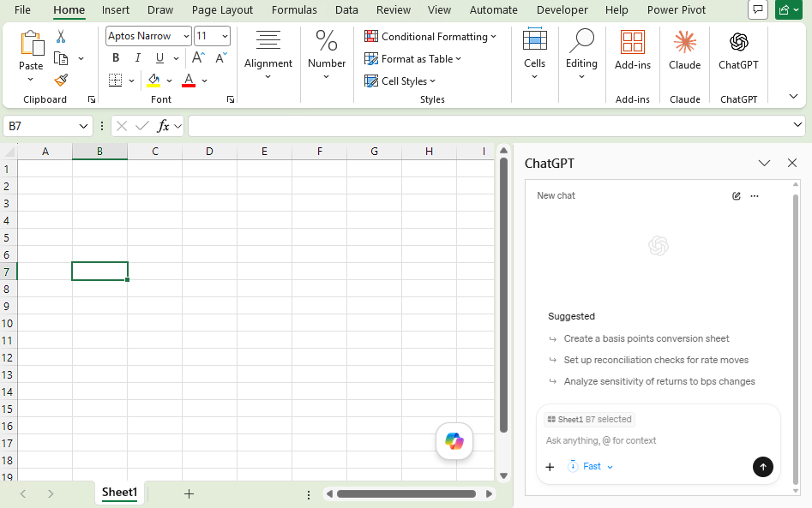Click the Copy icon in Clipboard group
812x508 pixels.
pos(61,58)
